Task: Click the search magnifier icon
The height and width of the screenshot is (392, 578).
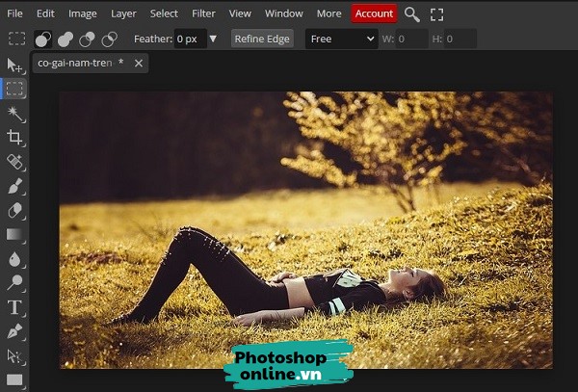Action: click(x=411, y=13)
